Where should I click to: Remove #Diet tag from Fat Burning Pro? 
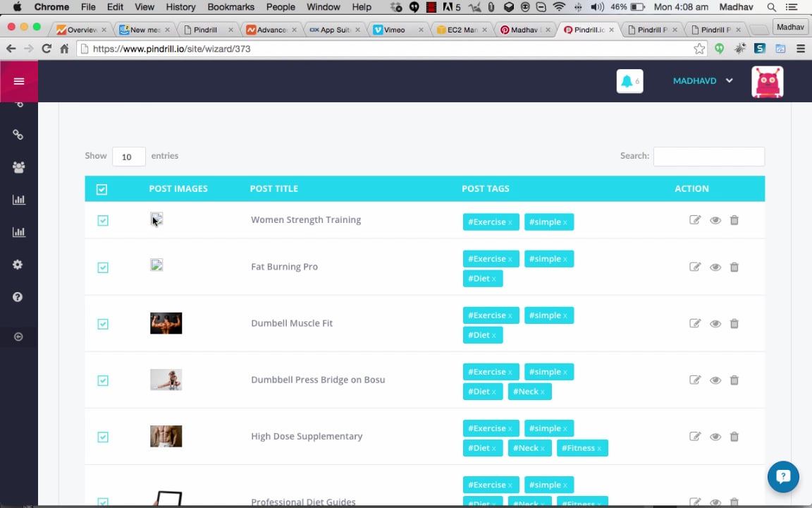tap(494, 279)
